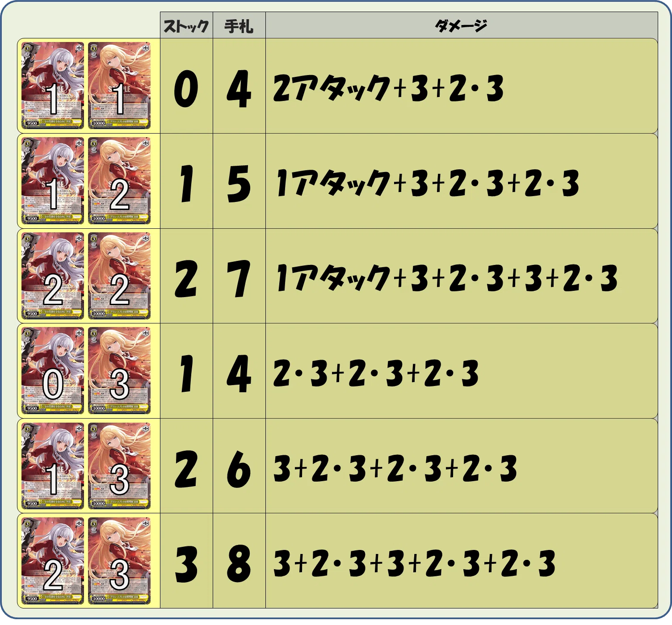Screen dimensions: 672x625
Task: Select blonde card marked 3 in last row
Action: click(119, 561)
